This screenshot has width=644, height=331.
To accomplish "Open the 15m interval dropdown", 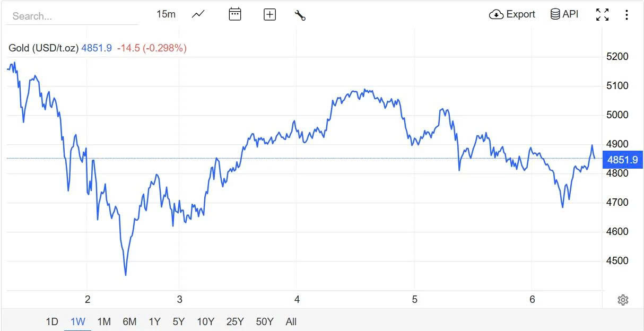I will pos(166,14).
